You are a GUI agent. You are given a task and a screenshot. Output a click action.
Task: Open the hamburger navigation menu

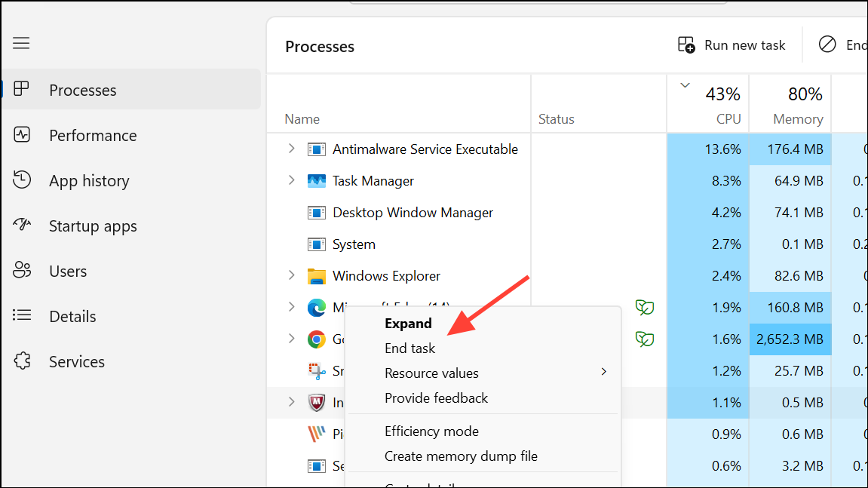20,43
